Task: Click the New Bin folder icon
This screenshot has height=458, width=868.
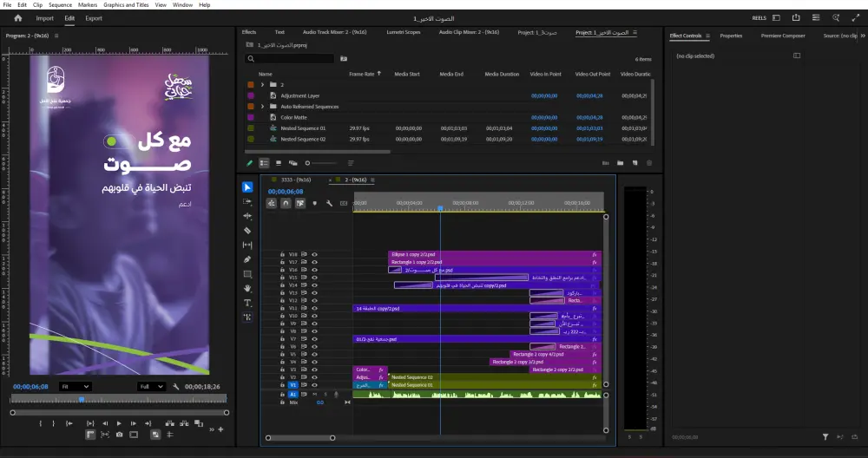Action: point(621,162)
